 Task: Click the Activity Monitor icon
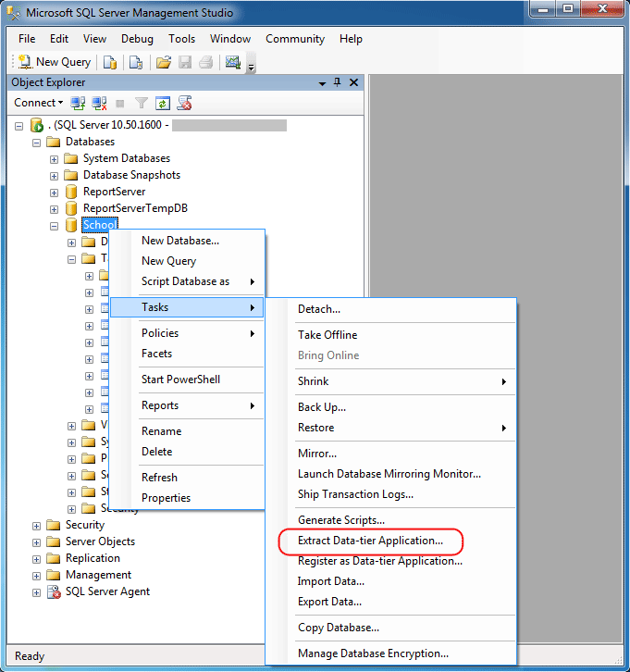tap(233, 63)
